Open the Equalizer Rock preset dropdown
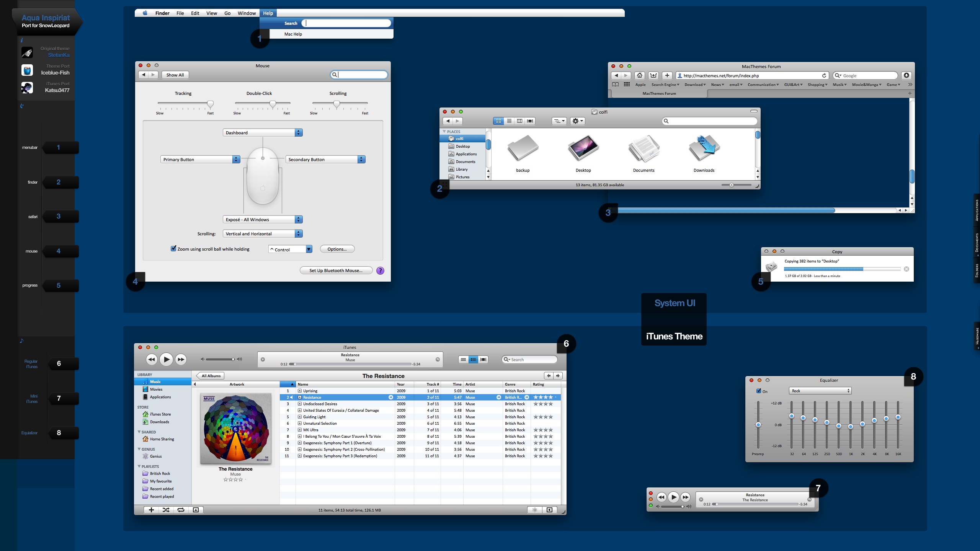Viewport: 980px width, 551px height. pos(820,391)
